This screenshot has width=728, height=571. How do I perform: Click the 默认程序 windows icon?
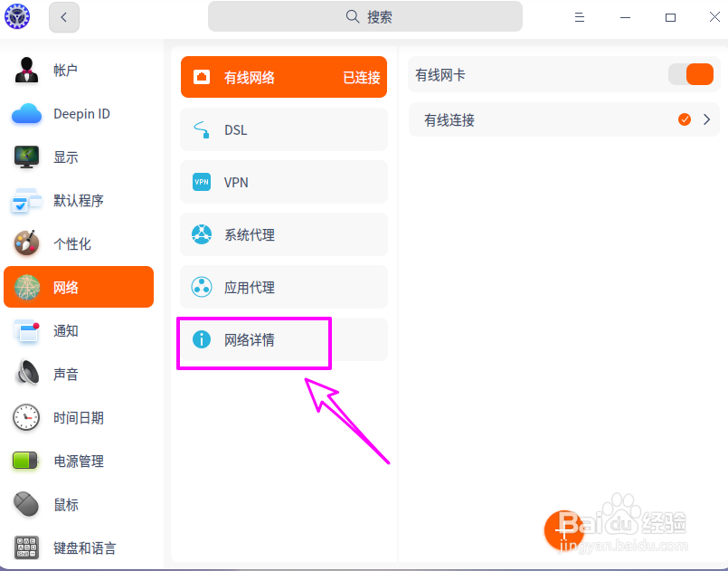[x=26, y=200]
